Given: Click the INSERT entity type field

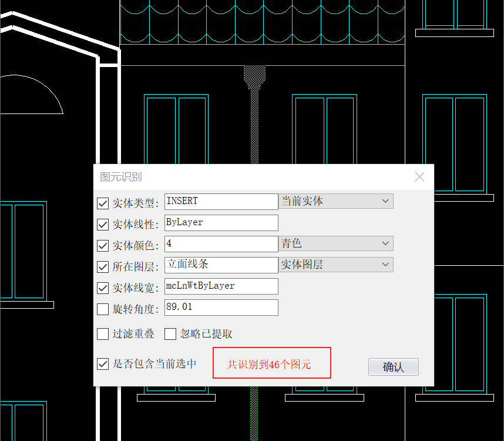Looking at the screenshot, I should [x=221, y=202].
